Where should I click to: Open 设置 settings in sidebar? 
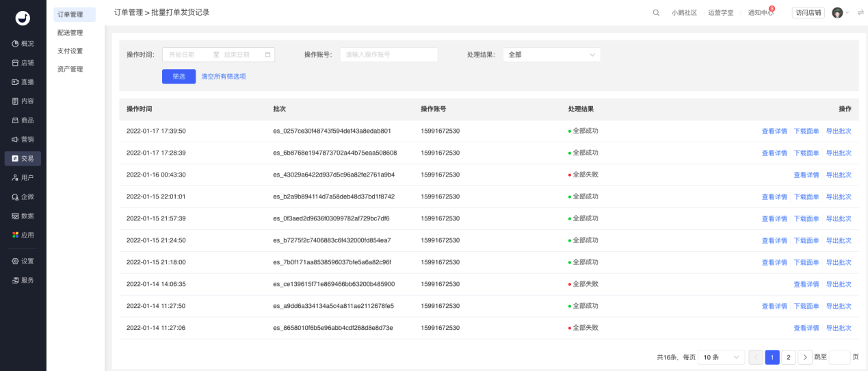[23, 261]
